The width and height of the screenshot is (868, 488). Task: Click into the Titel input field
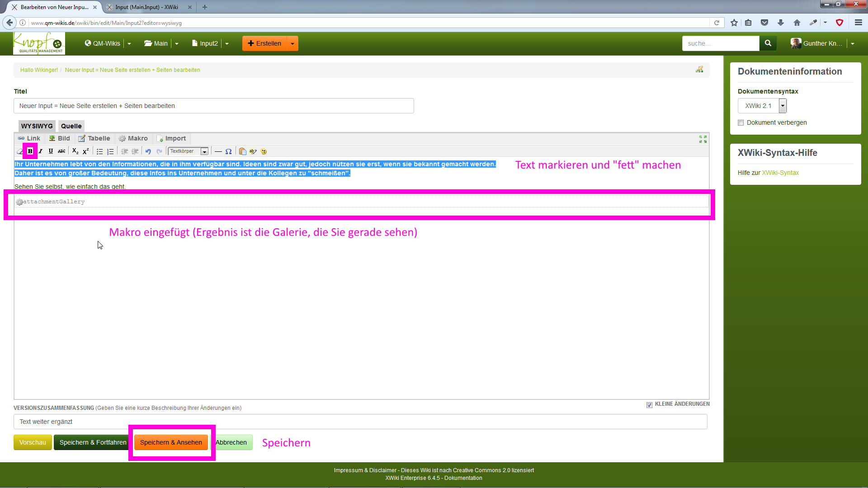click(214, 106)
